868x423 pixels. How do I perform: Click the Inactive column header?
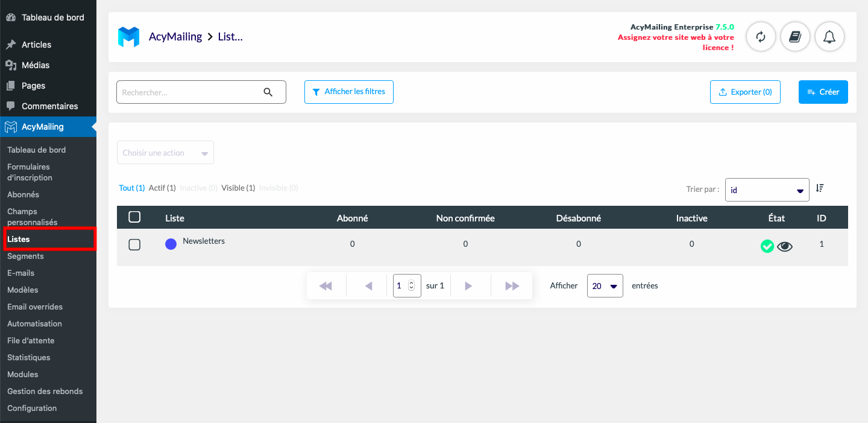692,218
